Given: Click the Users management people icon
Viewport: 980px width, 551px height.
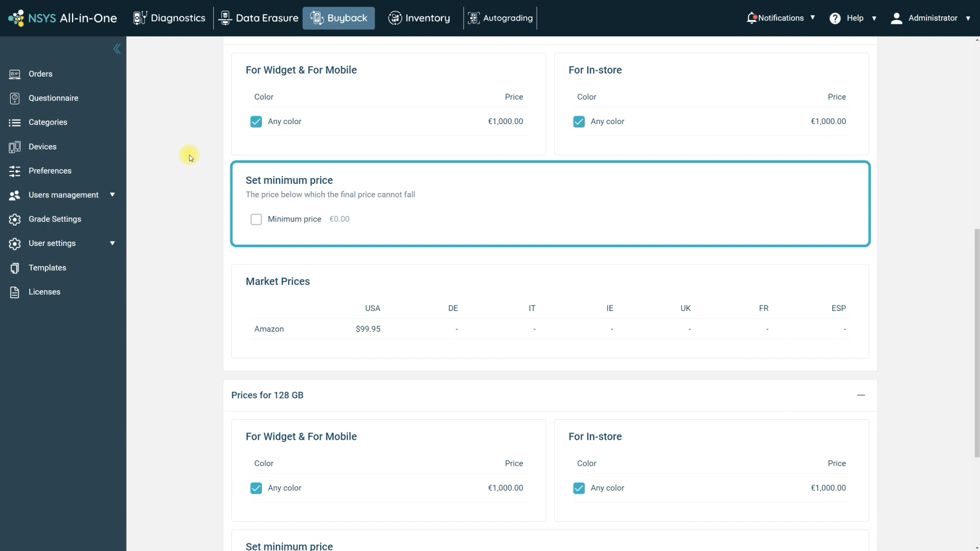Looking at the screenshot, I should point(15,195).
